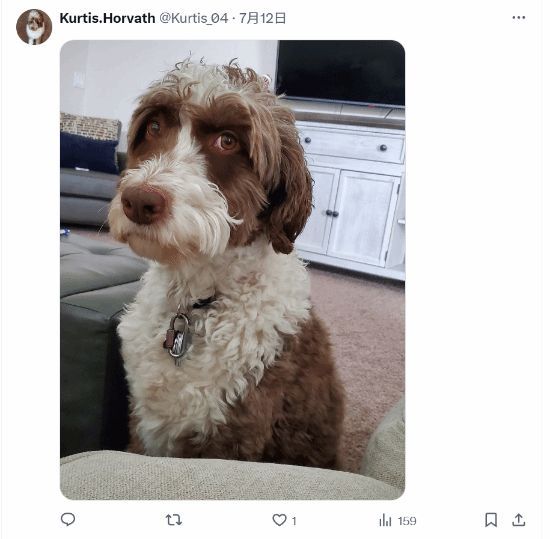Click the 159 views count
The image size is (550, 539).
[x=407, y=521]
